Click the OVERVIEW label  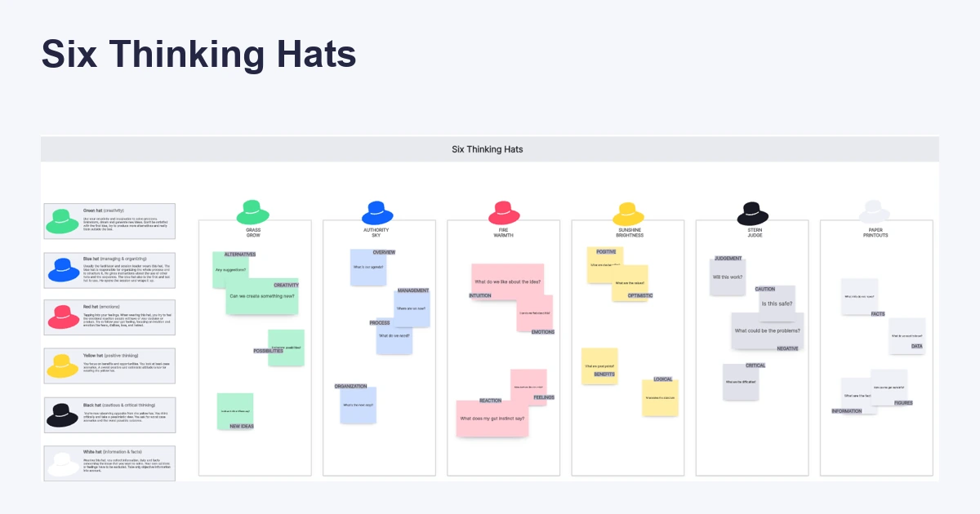coord(385,252)
